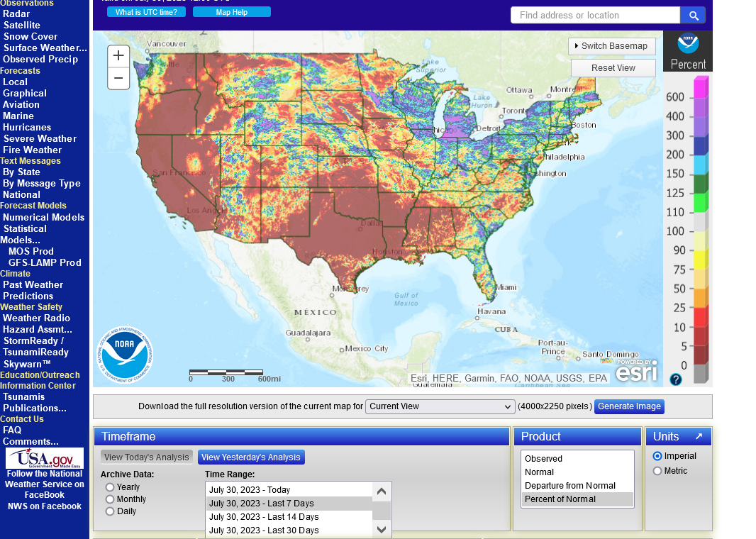Screen dimensions: 756x539
Task: Choose Metric units
Action: [657, 471]
